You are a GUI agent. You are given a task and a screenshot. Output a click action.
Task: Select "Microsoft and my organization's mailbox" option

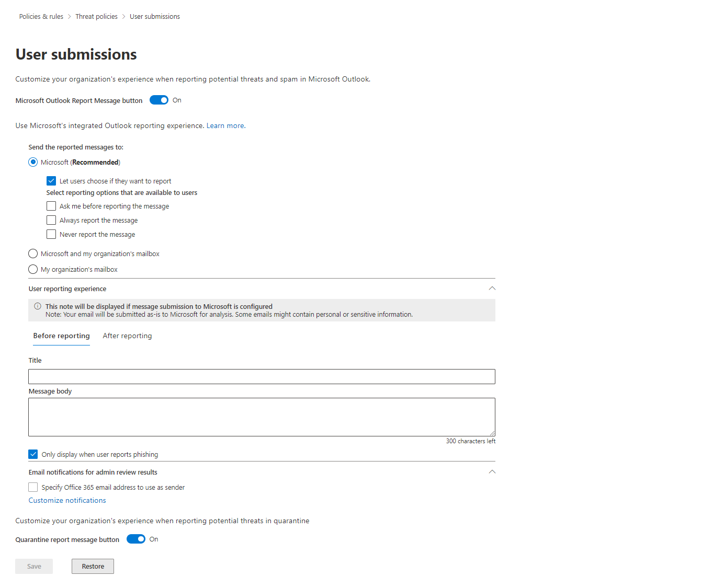coord(32,253)
